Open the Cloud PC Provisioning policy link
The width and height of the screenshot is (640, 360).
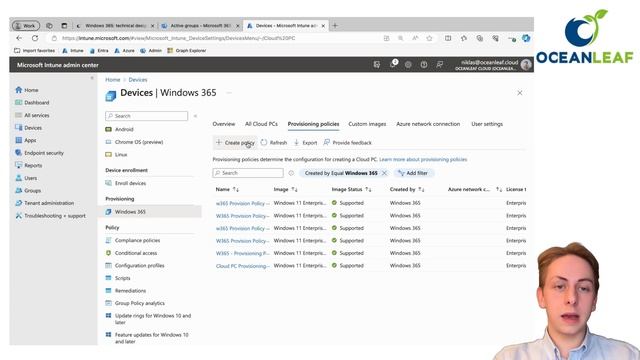(242, 266)
